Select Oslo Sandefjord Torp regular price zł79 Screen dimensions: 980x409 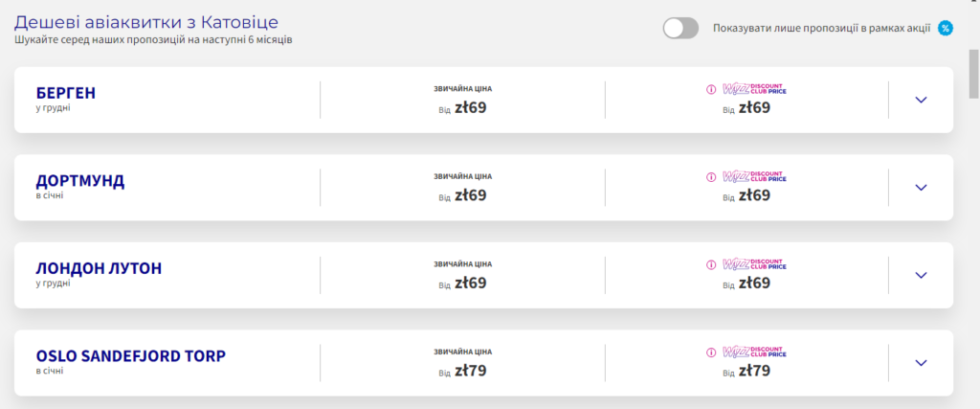point(470,371)
